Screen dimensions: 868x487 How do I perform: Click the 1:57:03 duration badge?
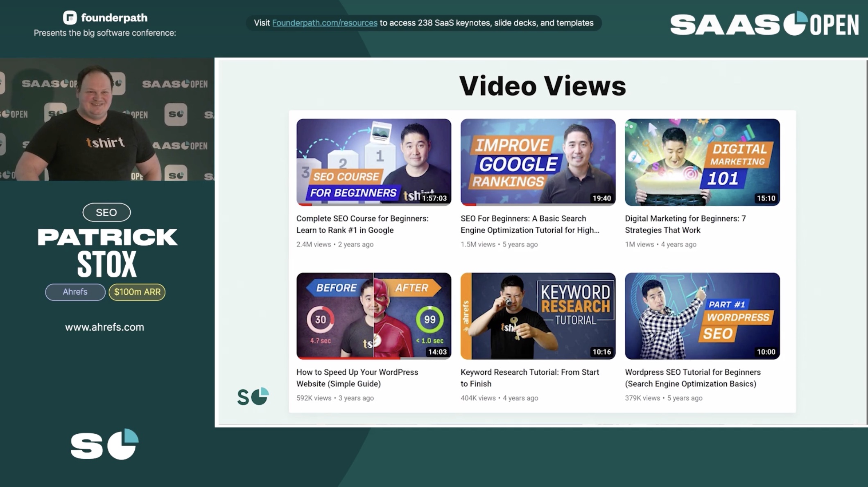[x=434, y=198]
